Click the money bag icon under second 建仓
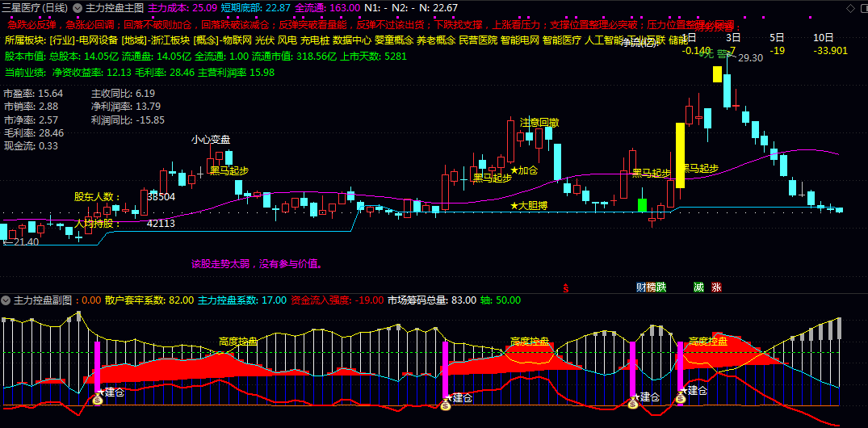Viewport: 868px width, 428px height. 446,406
